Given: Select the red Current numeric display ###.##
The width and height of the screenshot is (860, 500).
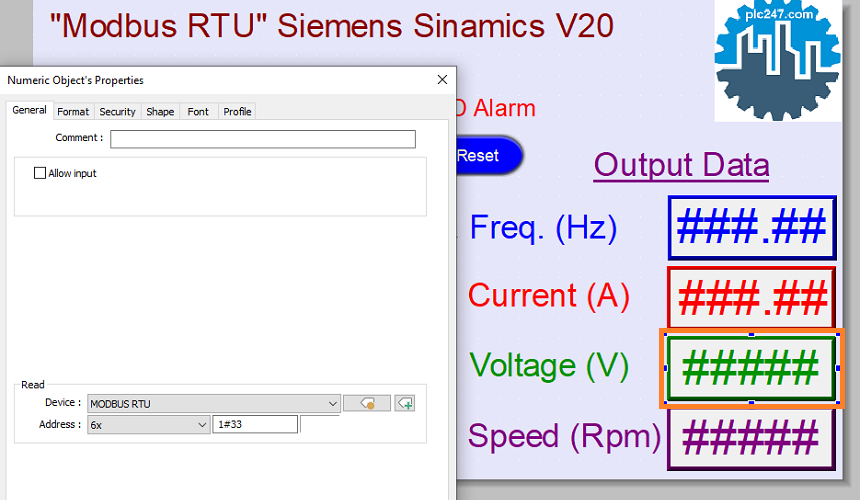Looking at the screenshot, I should tap(751, 298).
